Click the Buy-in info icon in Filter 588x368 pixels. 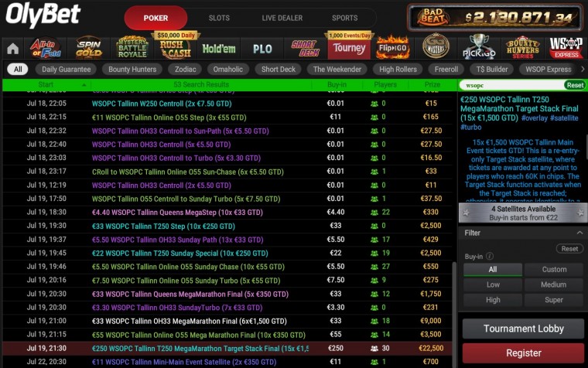click(x=490, y=257)
